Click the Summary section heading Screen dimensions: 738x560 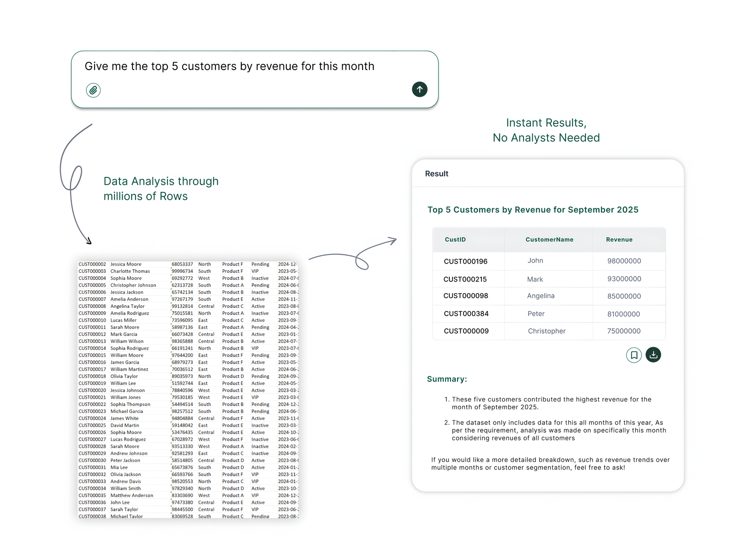click(446, 379)
